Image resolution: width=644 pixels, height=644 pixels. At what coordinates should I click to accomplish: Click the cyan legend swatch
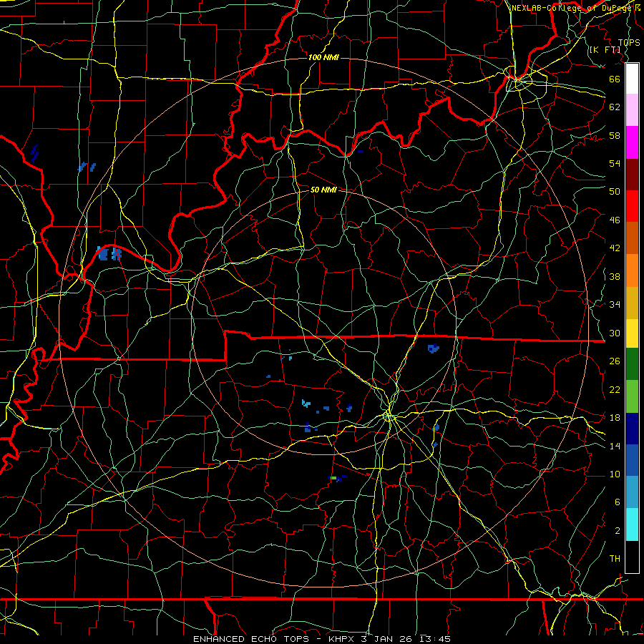coord(632,525)
